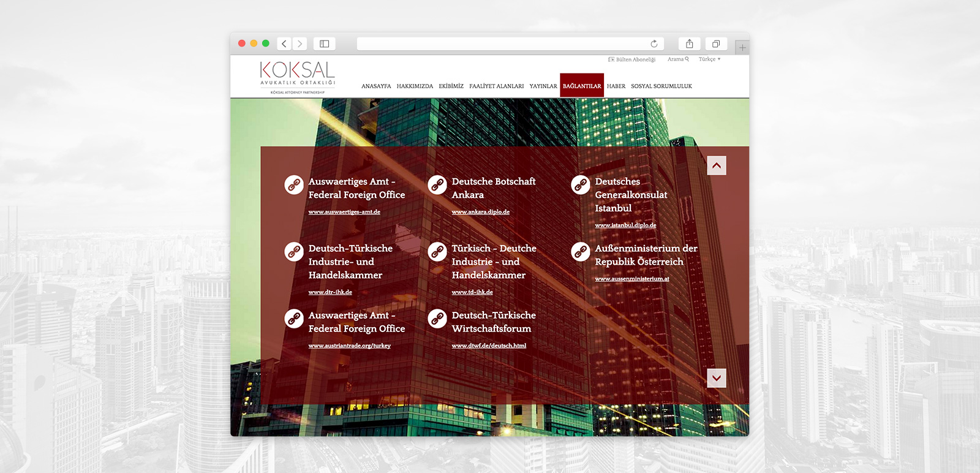Screen dimensions: 980x473
Task: Add a new browser tab
Action: (742, 47)
